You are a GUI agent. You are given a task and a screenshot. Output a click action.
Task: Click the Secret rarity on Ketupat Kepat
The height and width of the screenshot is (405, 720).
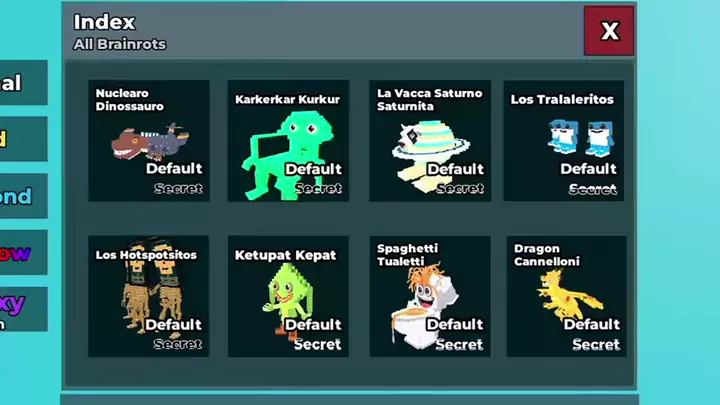(x=317, y=344)
